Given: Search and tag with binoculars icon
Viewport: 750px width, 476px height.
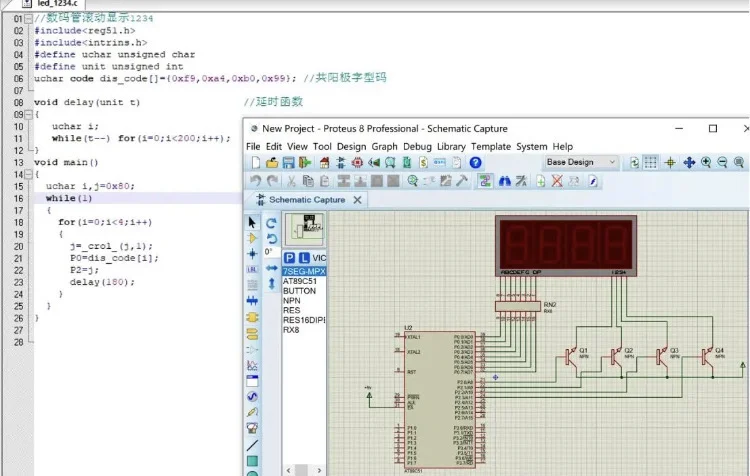Looking at the screenshot, I should (x=505, y=181).
